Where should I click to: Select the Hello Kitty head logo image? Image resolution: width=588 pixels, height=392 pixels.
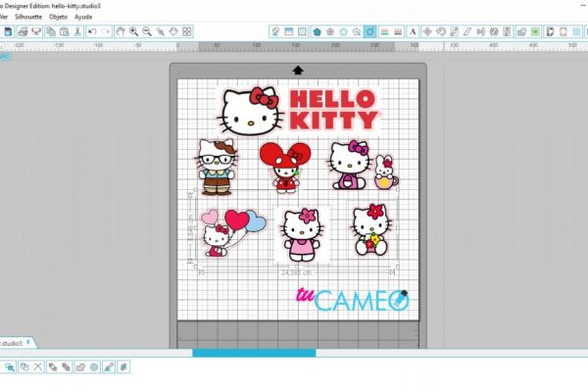[x=249, y=111]
